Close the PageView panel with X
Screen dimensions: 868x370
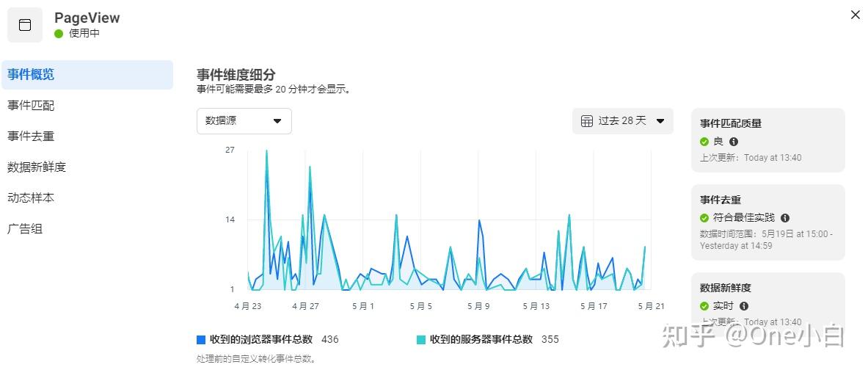pos(856,15)
